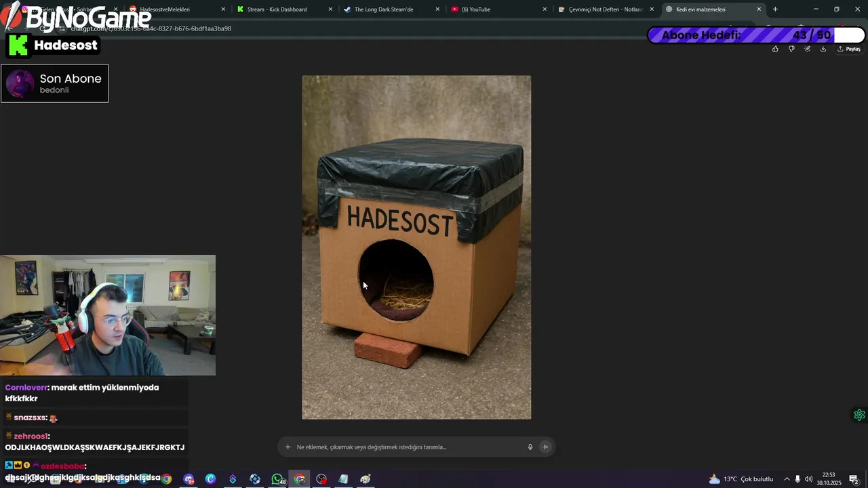
Task: Click the last pinned app icon on taskbar
Action: [x=366, y=479]
